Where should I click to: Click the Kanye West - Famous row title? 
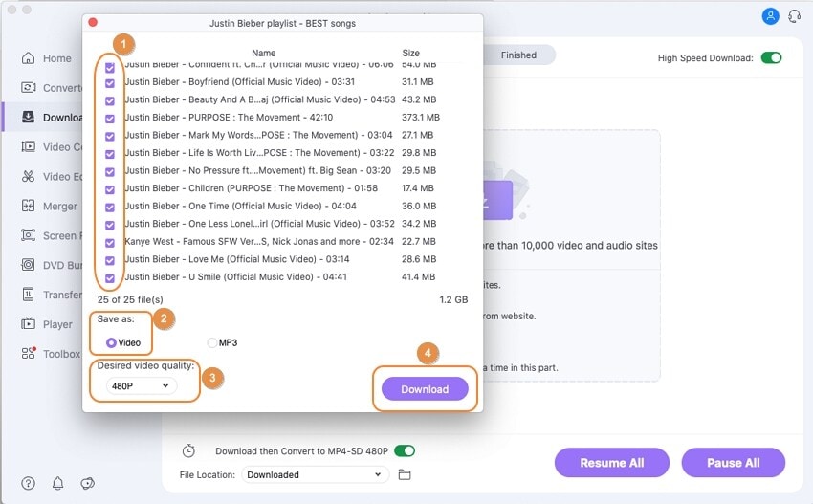[x=259, y=241]
